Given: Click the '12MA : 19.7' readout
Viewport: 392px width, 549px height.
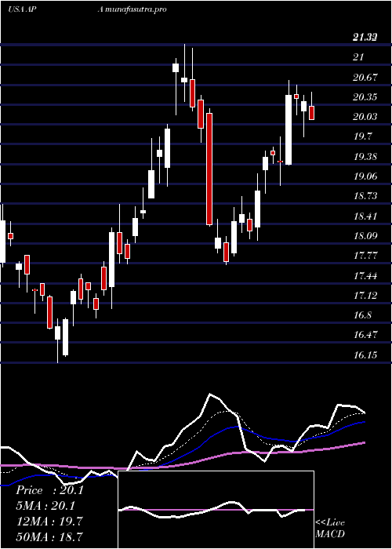Looking at the screenshot, I should click(49, 522).
